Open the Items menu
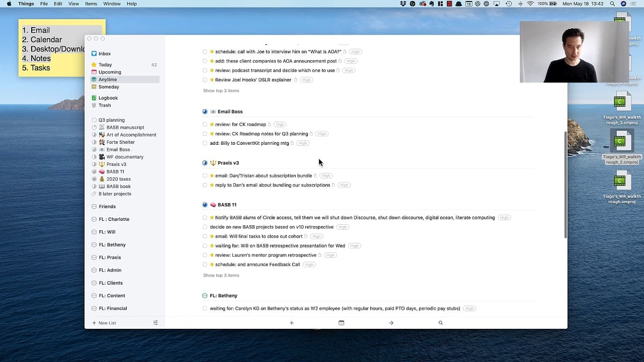This screenshot has height=362, width=644. pos(91,4)
